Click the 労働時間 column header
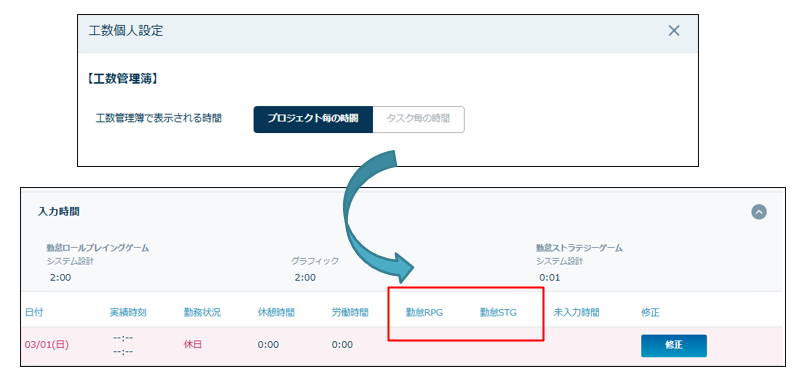The width and height of the screenshot is (810, 383). click(x=350, y=313)
